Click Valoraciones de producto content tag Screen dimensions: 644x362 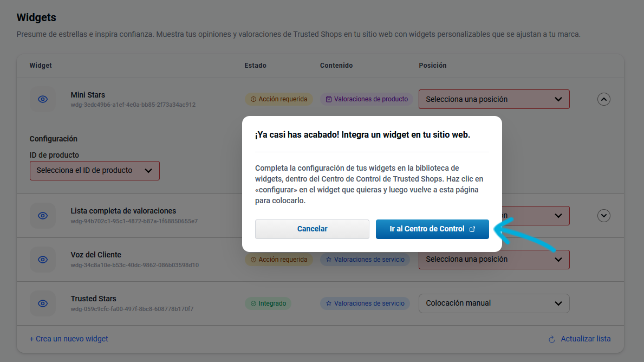[x=367, y=99]
